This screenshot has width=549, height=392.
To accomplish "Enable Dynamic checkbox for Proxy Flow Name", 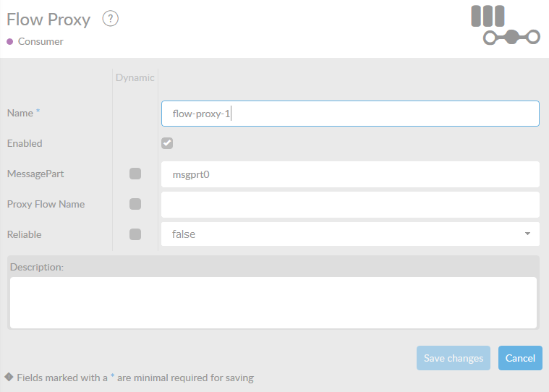I will pos(135,204).
